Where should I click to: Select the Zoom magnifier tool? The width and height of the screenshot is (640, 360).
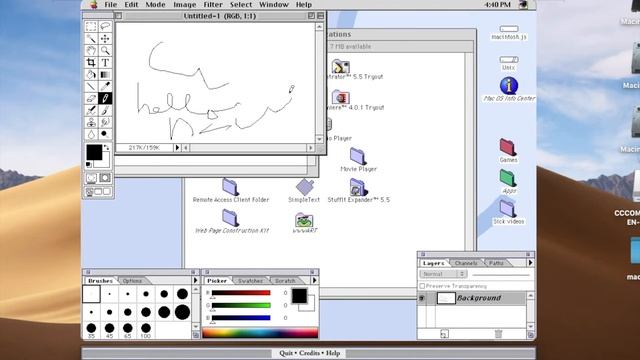point(105,50)
